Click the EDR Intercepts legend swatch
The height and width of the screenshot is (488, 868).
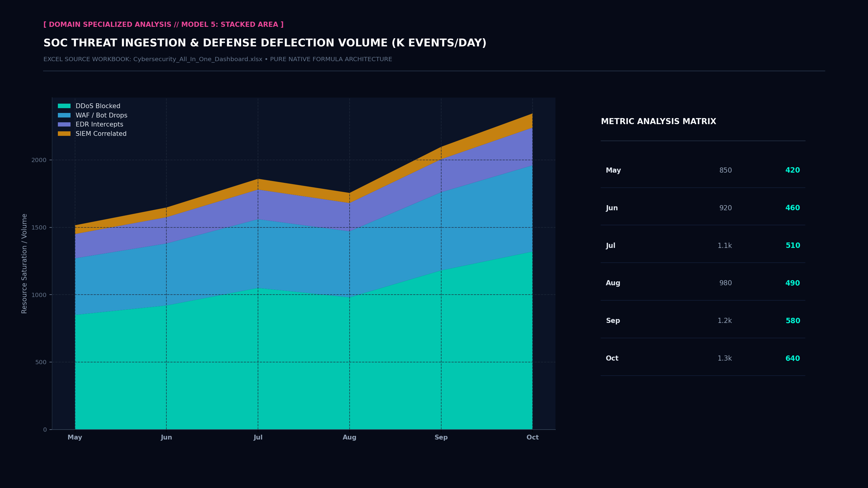tap(64, 124)
